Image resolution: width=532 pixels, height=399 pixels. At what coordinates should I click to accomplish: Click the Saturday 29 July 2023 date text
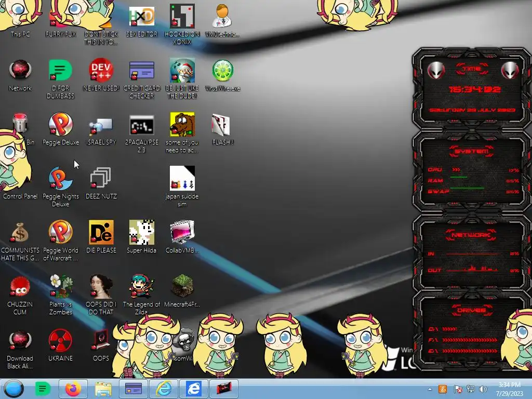point(472,110)
